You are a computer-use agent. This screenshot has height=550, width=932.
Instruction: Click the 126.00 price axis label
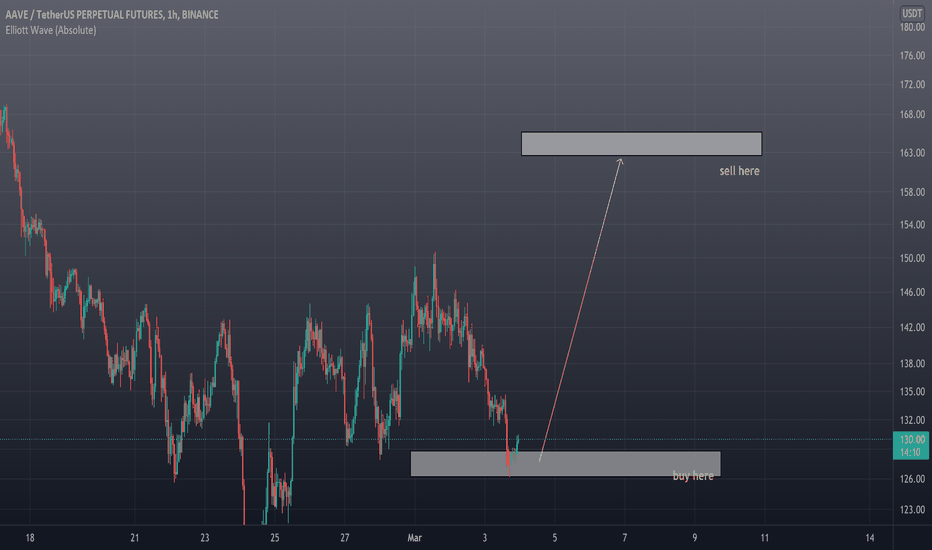(x=912, y=479)
